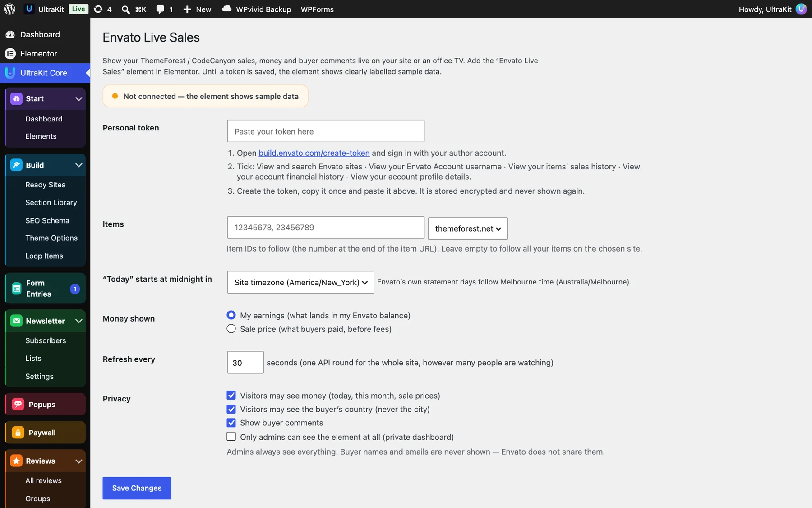This screenshot has height=508, width=812.
Task: Click the orange Reviews star icon
Action: (16, 461)
